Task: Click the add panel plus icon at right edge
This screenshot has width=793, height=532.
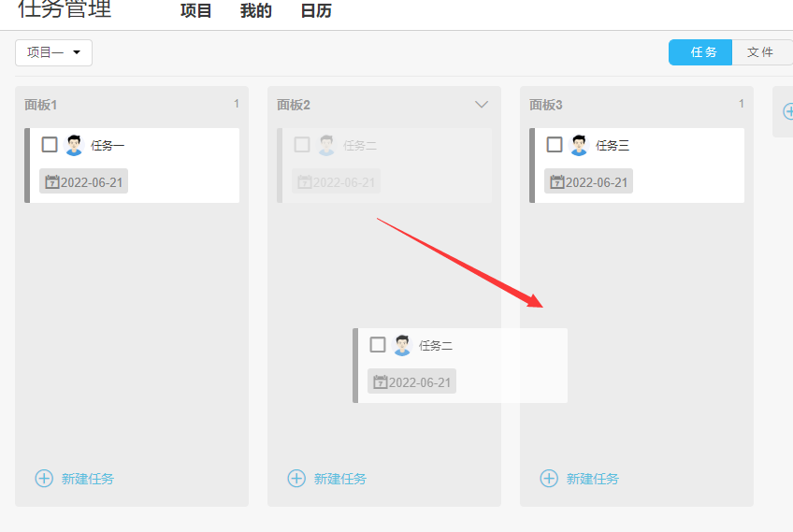Action: pyautogui.click(x=787, y=112)
